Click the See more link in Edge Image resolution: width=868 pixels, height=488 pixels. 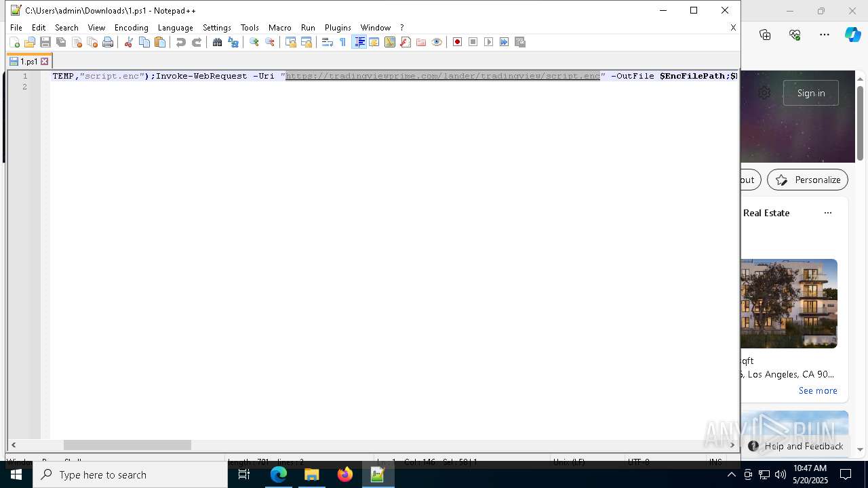[818, 390]
